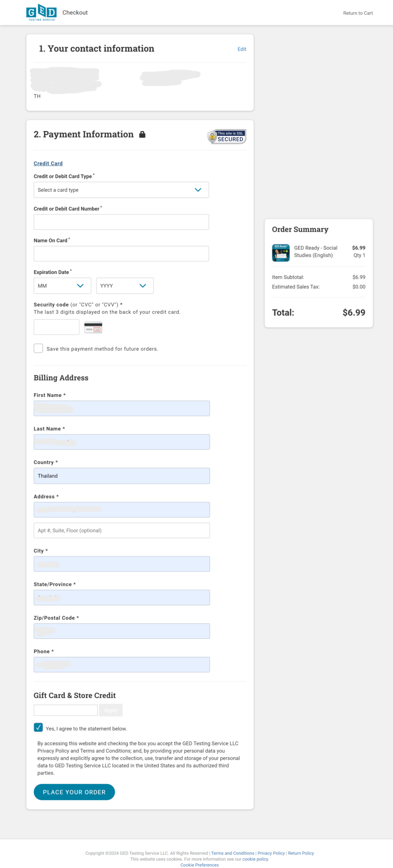This screenshot has height=868, width=393.
Task: Open the Country dropdown showing Thailand
Action: click(122, 476)
